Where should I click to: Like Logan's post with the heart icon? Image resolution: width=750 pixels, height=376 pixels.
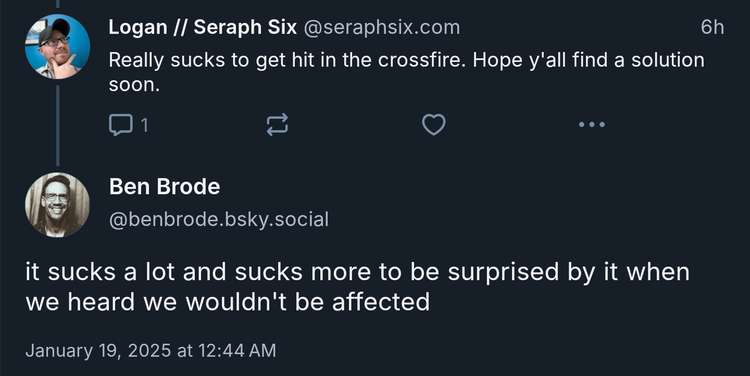pyautogui.click(x=434, y=124)
